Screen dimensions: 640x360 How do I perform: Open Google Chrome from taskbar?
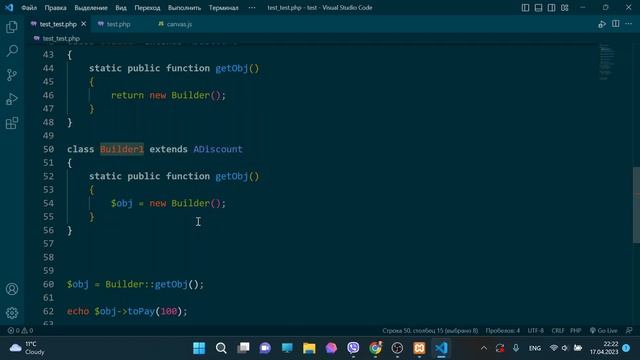375,348
